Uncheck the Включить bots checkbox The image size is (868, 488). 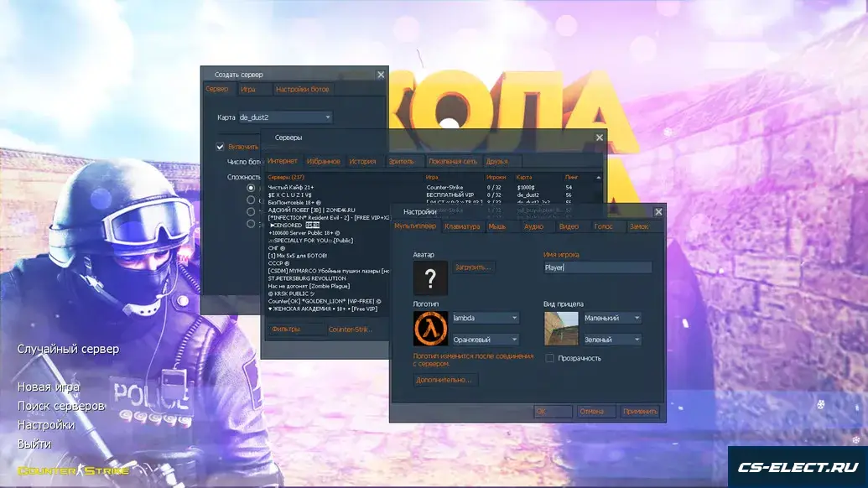click(x=221, y=147)
